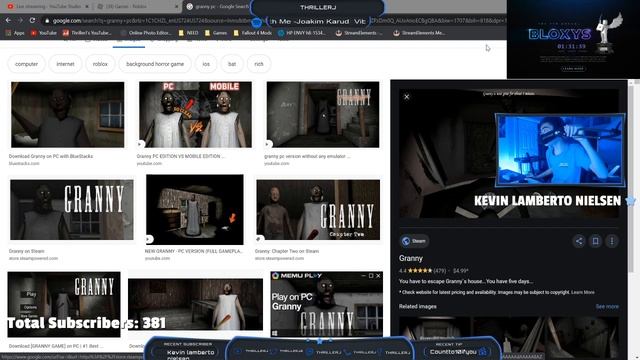Filter results by computer chip
Screen dimensions: 640x360
point(27,64)
